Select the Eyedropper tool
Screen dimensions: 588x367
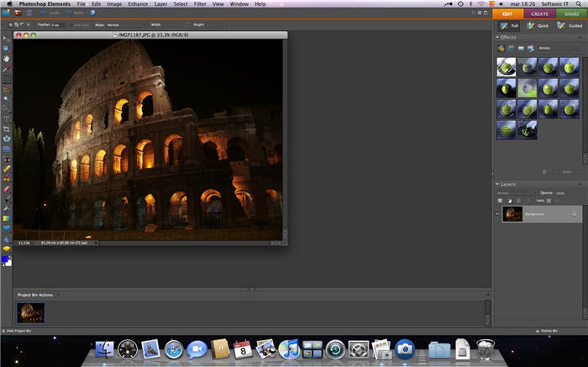(x=6, y=68)
